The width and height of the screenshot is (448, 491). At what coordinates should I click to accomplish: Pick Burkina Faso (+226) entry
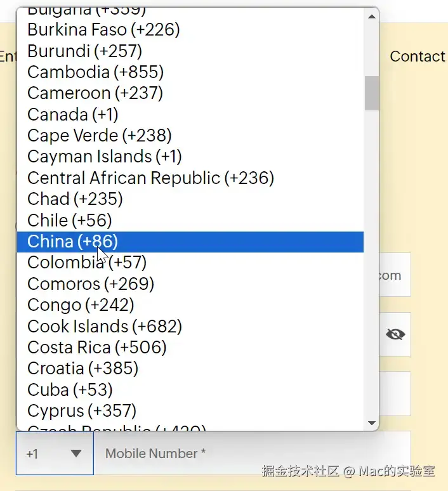pos(103,29)
